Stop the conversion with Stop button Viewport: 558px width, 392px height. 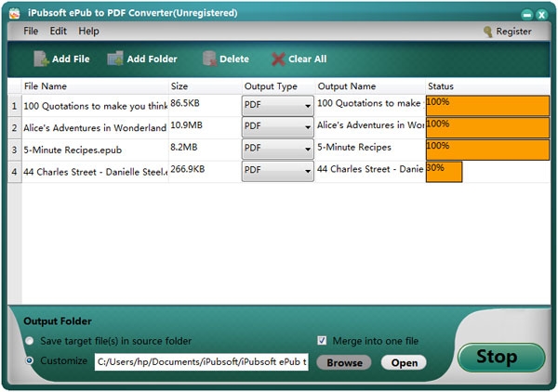coord(501,357)
